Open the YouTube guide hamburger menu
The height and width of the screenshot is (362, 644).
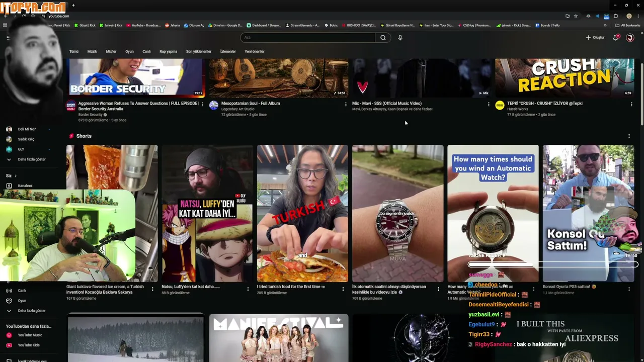click(8, 38)
